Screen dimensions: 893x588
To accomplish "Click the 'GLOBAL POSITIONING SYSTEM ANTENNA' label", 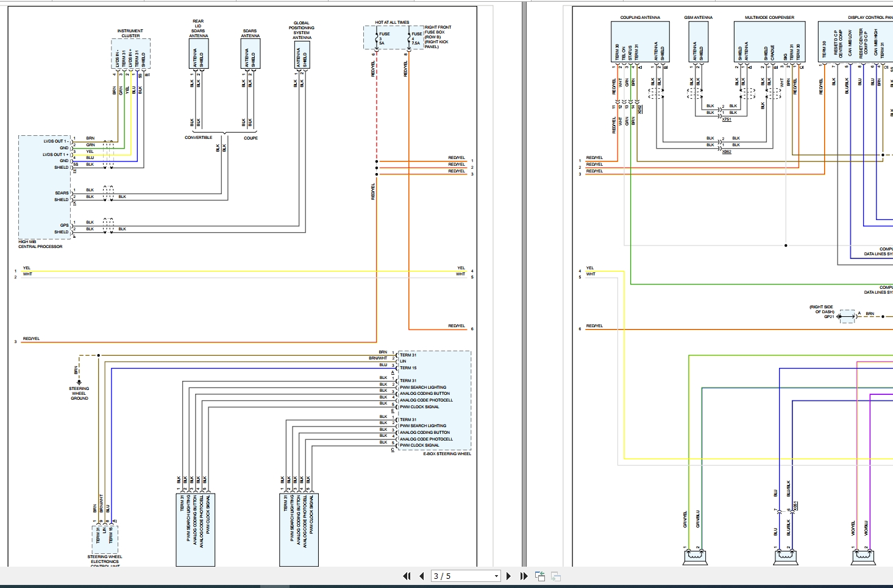I will pyautogui.click(x=302, y=30).
